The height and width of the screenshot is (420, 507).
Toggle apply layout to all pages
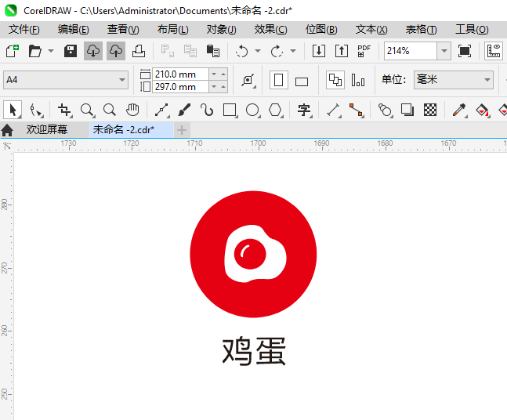click(335, 80)
